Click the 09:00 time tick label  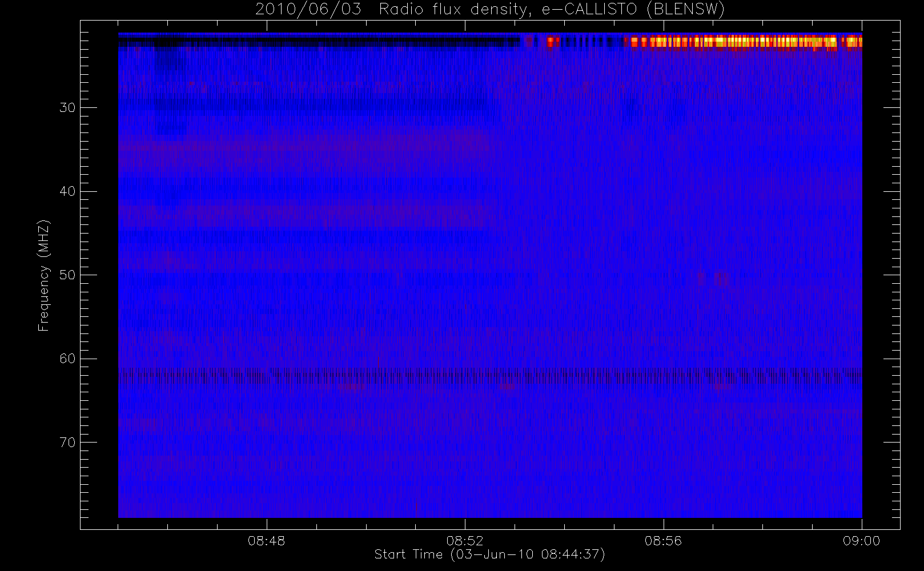tap(861, 541)
